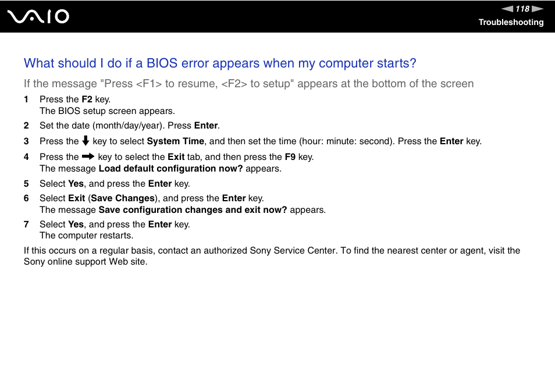
Task: Click the bold Exit tab text in step 4
Action: [x=176, y=156]
